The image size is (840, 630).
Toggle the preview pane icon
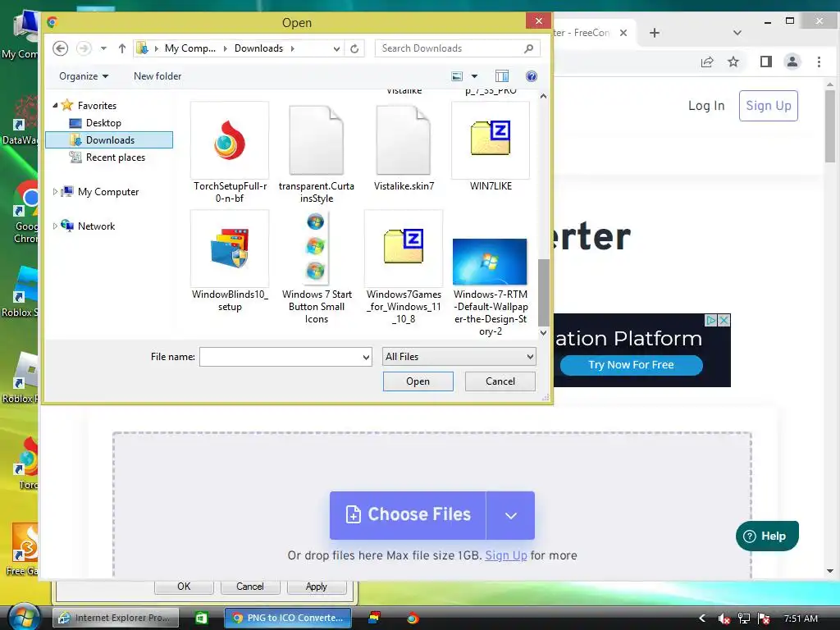(x=502, y=76)
